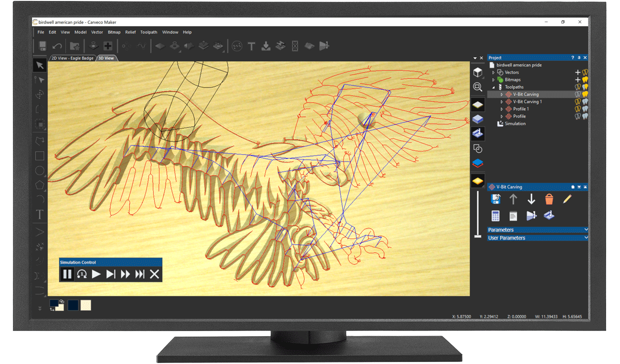Expand the Vectors tree node

point(493,73)
